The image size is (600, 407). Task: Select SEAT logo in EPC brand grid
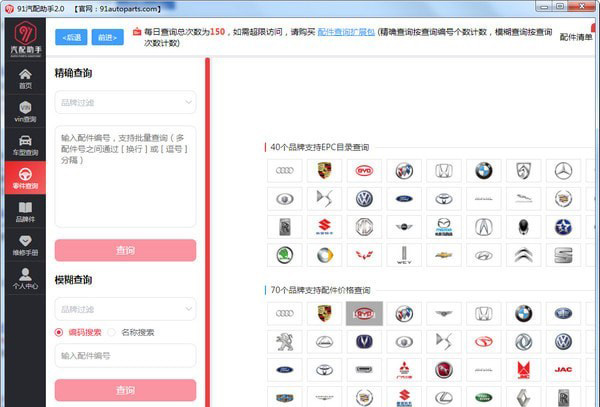(563, 255)
